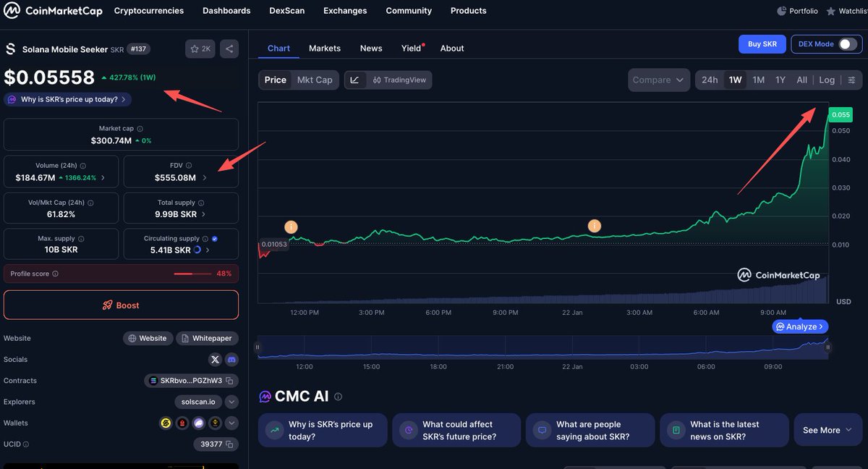
Task: Expand Total supply details chevron
Action: tap(203, 214)
